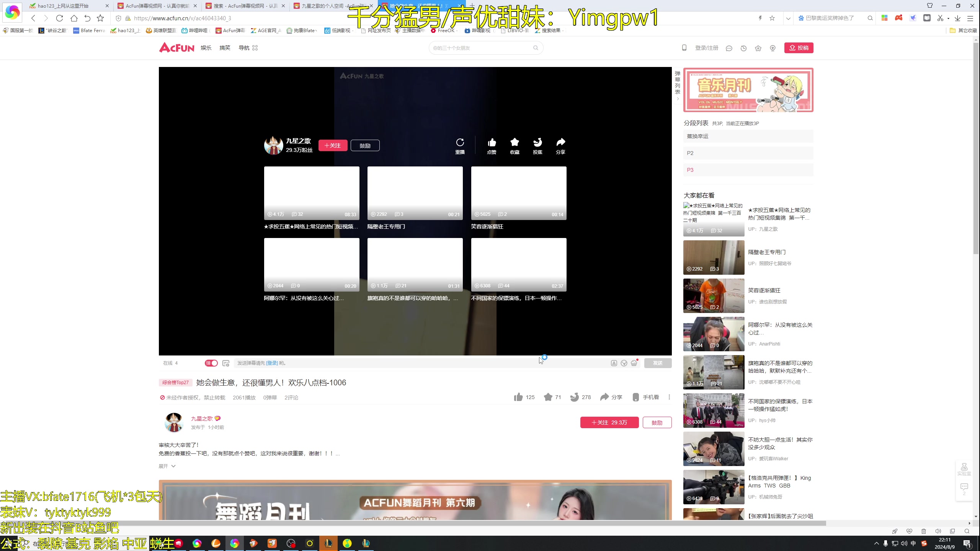
Task: Throw a banana via 投蕉 overlay icon
Action: (537, 146)
